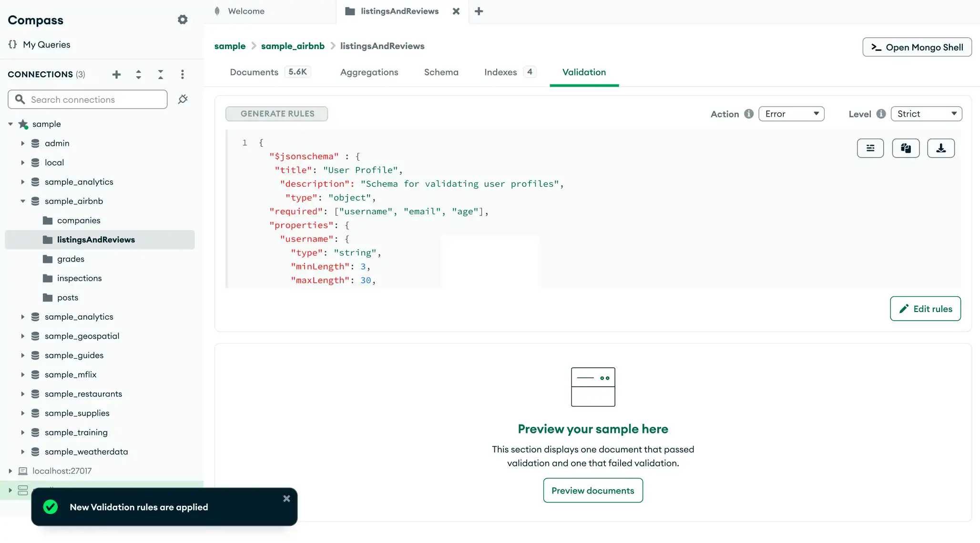Dismiss the validation rules applied notification
980x543 pixels.
point(286,498)
